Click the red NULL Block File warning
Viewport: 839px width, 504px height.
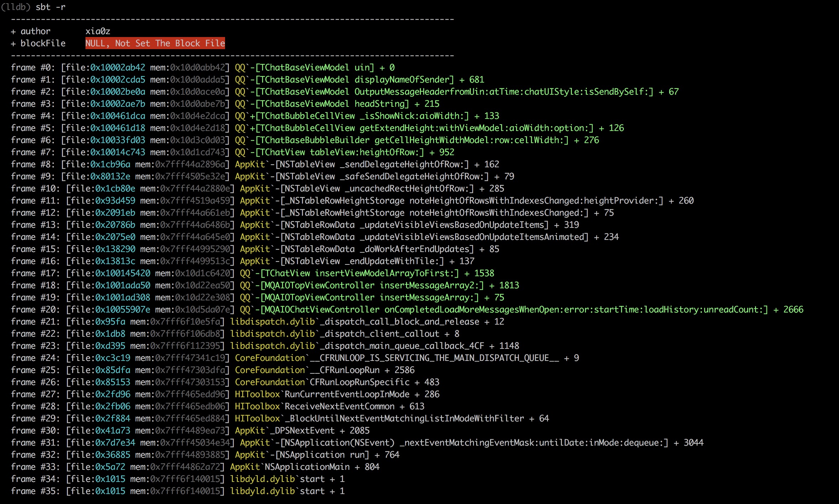click(155, 43)
